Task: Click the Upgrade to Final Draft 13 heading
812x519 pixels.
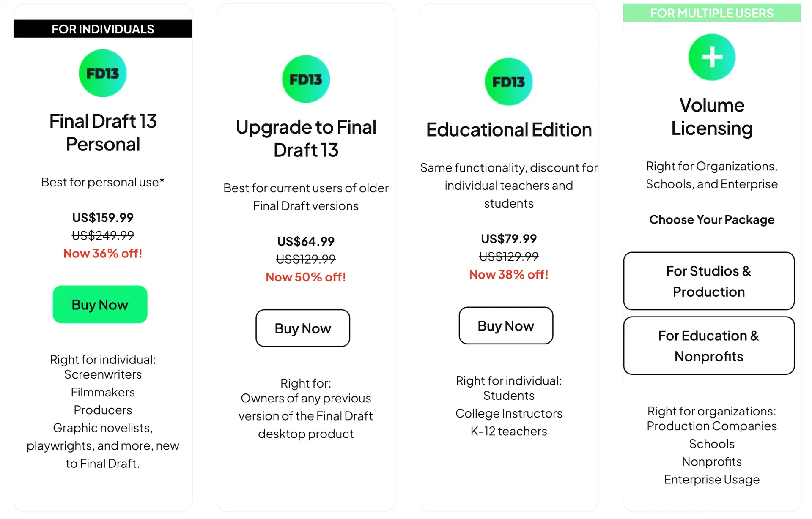Action: click(x=306, y=139)
